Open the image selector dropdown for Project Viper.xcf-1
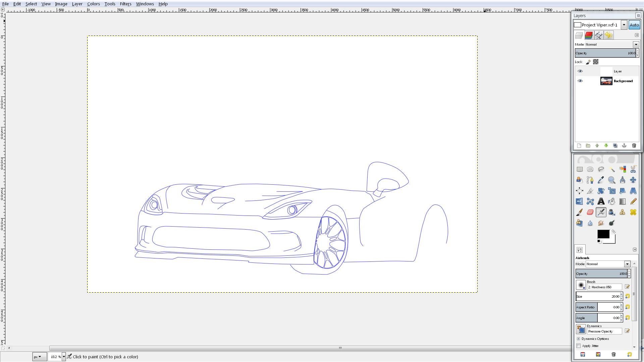This screenshot has height=362, width=644. [x=624, y=25]
